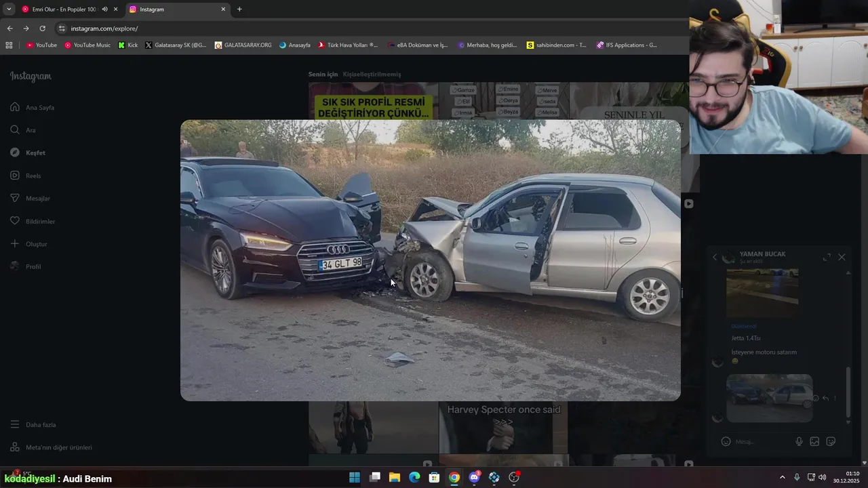This screenshot has height=488, width=868.
Task: Go back in YAMAN BUCAK chat
Action: 714,257
